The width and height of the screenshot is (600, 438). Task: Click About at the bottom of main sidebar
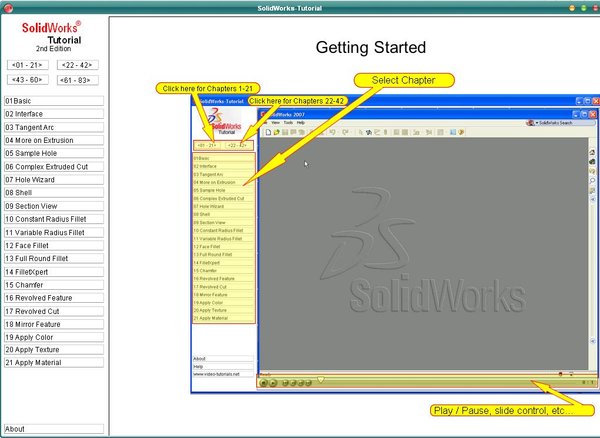point(53,429)
